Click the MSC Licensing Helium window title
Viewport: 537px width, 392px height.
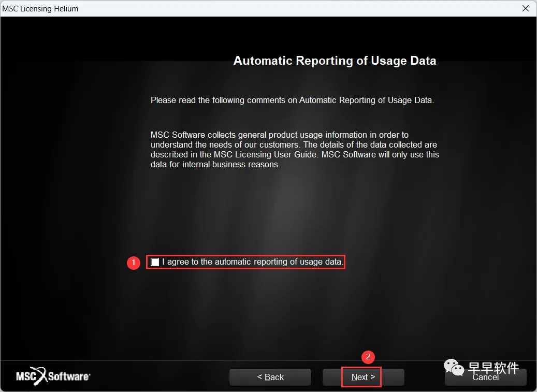pyautogui.click(x=40, y=9)
